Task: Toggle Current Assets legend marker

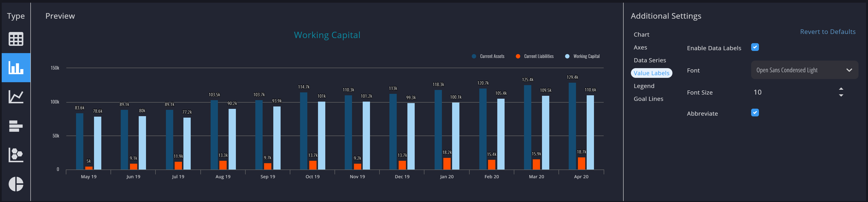Action: coord(474,56)
